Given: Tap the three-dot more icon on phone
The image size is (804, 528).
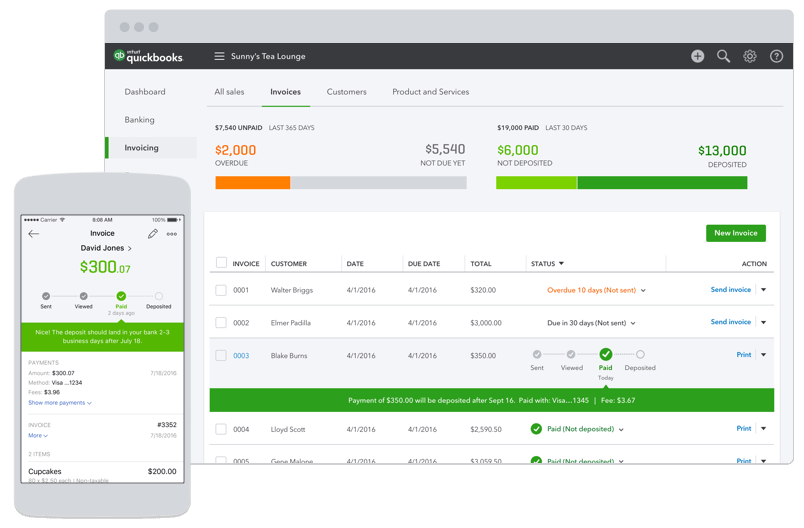Looking at the screenshot, I should (x=172, y=234).
